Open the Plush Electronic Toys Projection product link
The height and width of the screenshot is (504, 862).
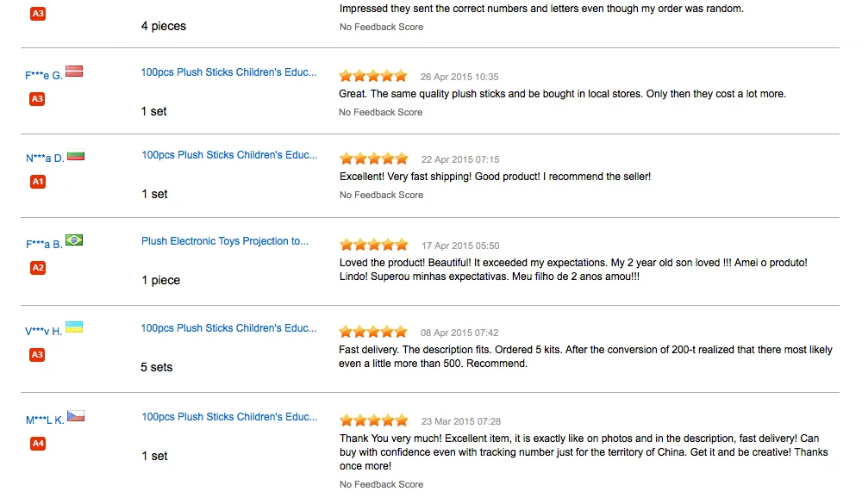(x=224, y=241)
